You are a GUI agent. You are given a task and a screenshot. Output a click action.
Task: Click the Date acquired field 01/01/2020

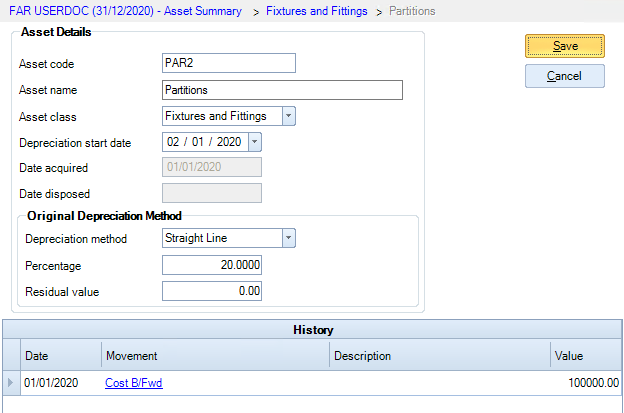(x=212, y=167)
